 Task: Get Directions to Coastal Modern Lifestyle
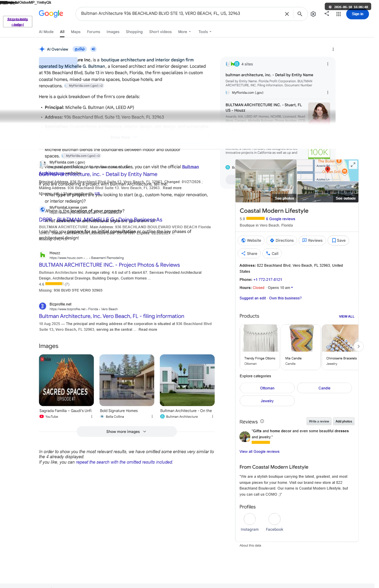pyautogui.click(x=282, y=240)
